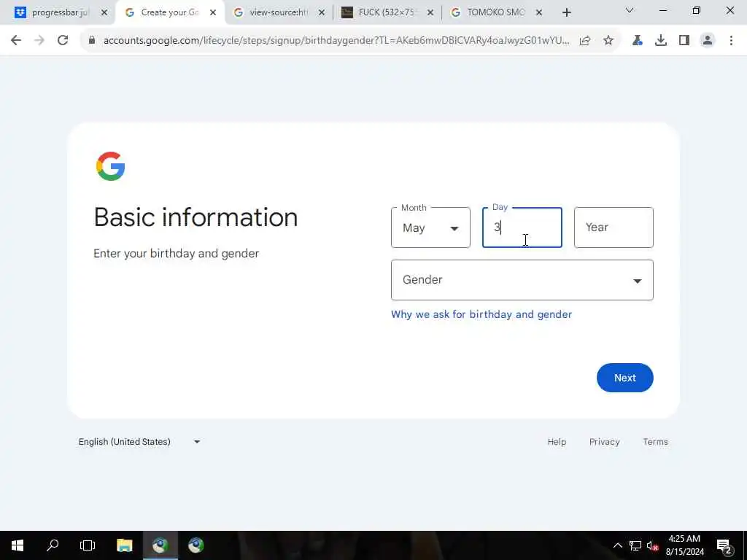
Task: View site info via the lock icon
Action: 91,41
